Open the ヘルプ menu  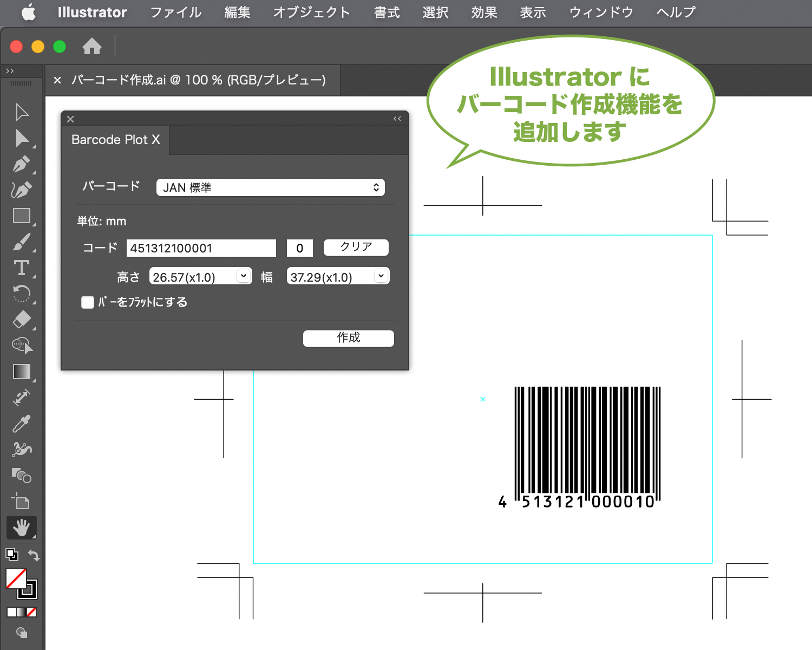click(676, 12)
